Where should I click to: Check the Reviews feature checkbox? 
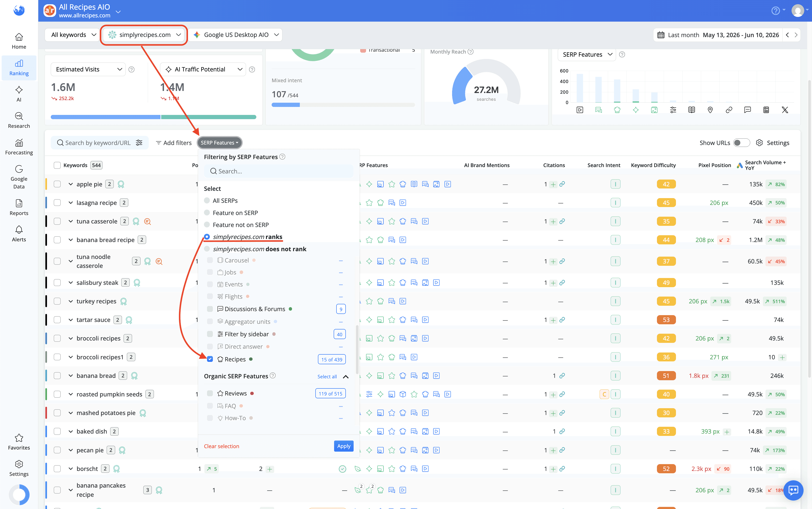210,393
